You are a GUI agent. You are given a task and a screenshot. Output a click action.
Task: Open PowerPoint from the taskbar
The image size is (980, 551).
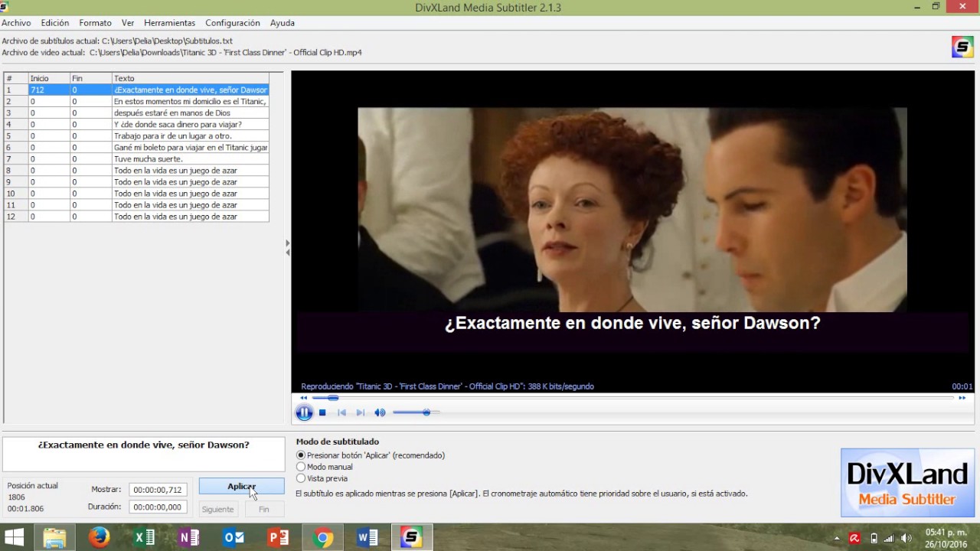[278, 538]
